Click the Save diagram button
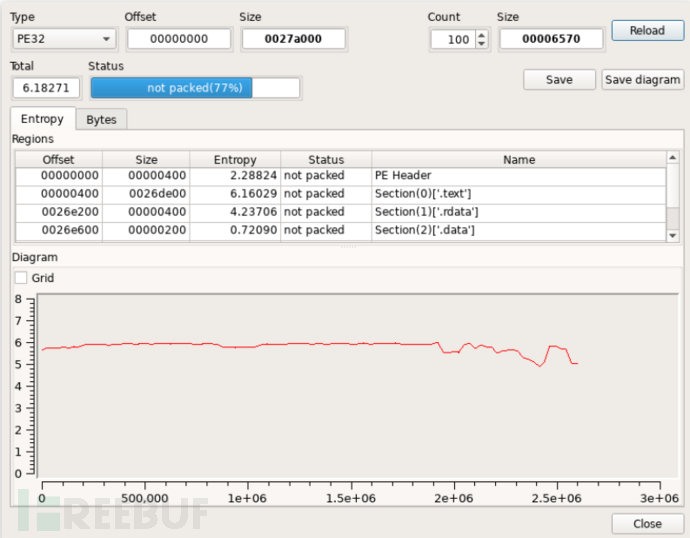Viewport: 690px width, 538px height. 642,79
